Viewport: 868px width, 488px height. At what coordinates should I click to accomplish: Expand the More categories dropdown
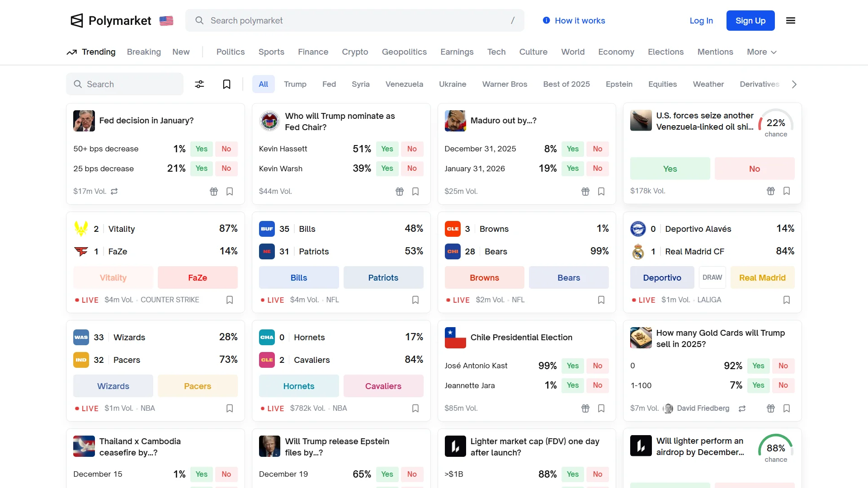point(761,52)
